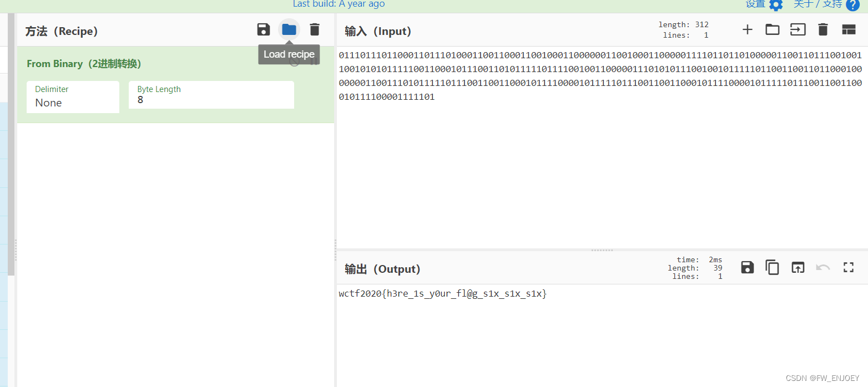Click the 'Last build: A year ago' link
Screen dimensions: 868x387
[339, 4]
